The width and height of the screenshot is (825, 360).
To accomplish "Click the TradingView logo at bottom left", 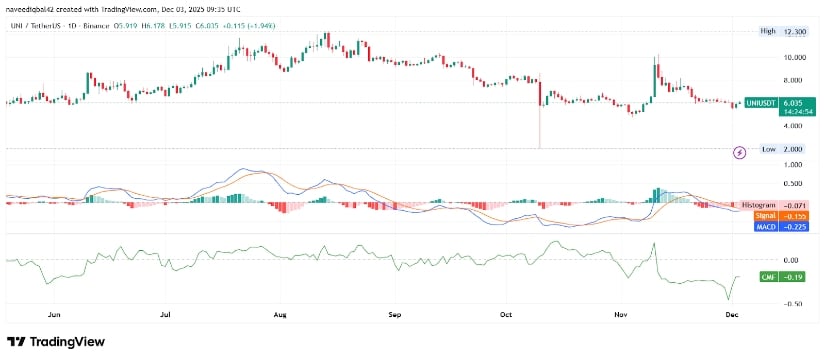I will point(56,342).
